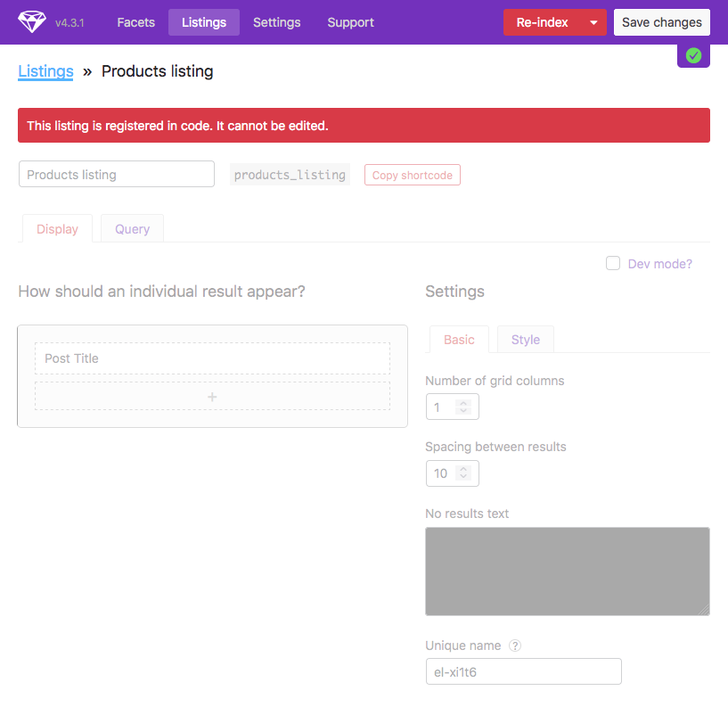Click the Products listing name field
The image size is (728, 707).
[117, 174]
